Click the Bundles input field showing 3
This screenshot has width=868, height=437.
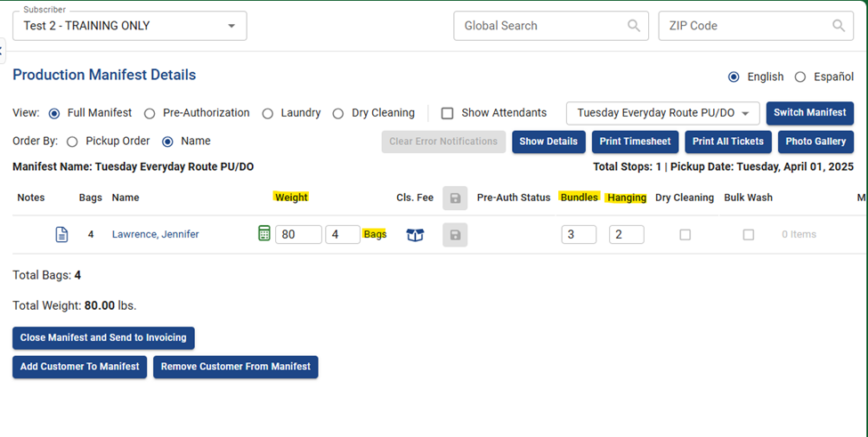578,235
